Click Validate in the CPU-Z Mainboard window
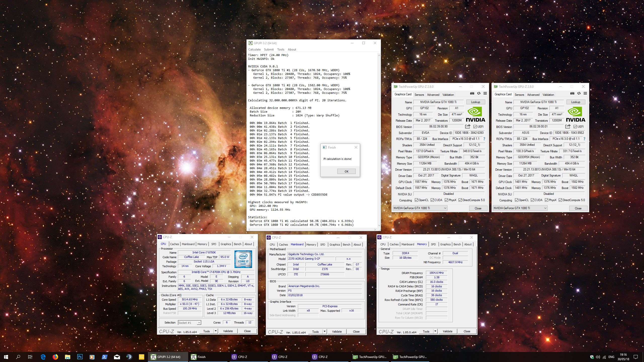This screenshot has height=362, width=644. (x=337, y=332)
